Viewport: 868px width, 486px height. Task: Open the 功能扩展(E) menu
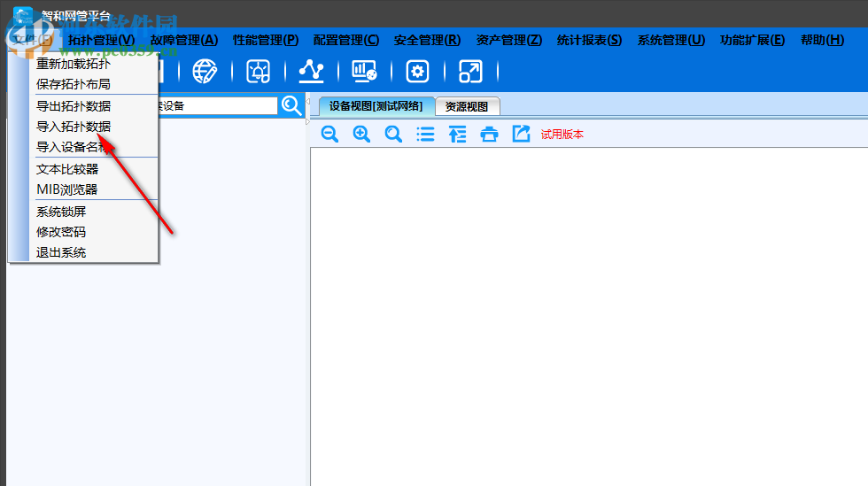tap(752, 40)
